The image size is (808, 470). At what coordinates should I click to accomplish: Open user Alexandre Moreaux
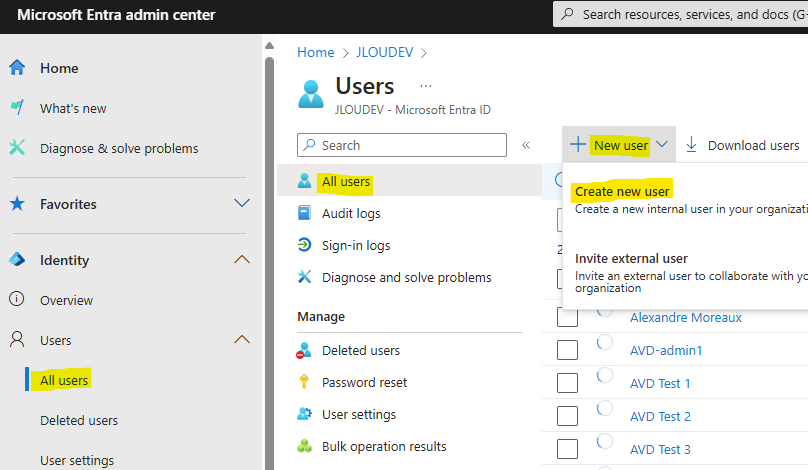[685, 317]
